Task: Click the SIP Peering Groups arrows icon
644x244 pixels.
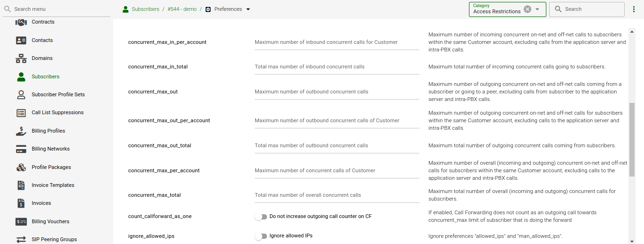Action: click(21, 240)
